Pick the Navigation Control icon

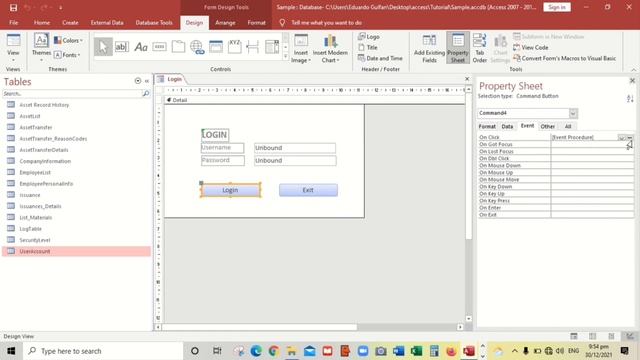216,47
